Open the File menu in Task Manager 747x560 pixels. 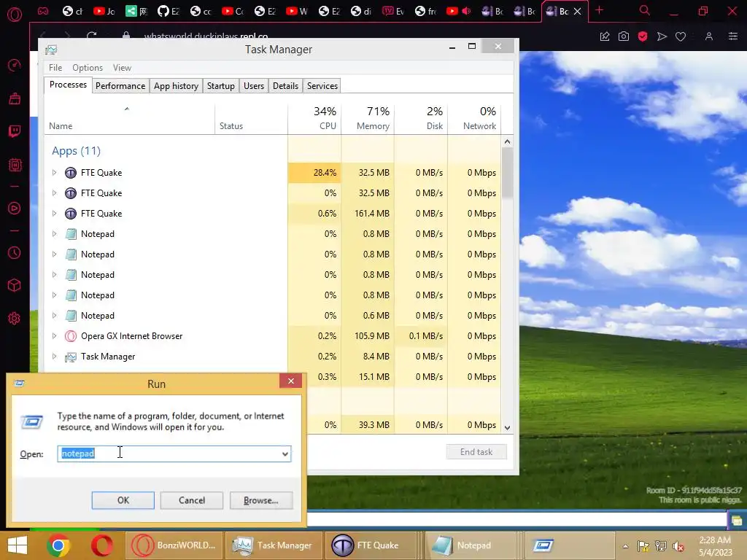coord(55,68)
